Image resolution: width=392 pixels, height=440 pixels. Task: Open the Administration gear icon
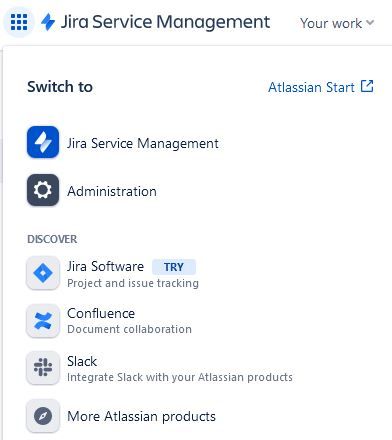pyautogui.click(x=43, y=190)
